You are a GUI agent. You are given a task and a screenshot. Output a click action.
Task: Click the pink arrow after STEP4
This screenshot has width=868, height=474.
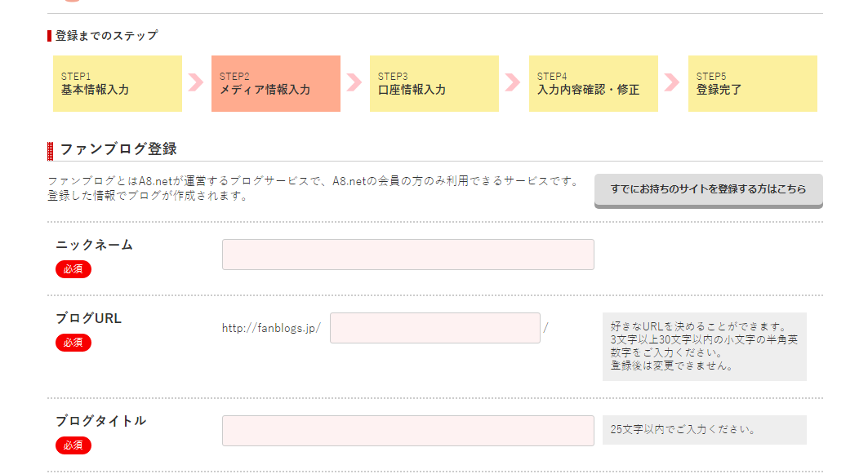[671, 82]
